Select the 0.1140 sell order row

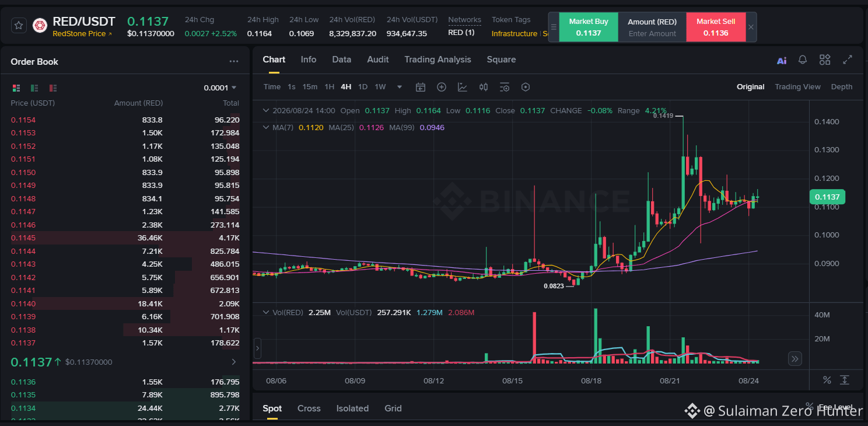(x=125, y=303)
